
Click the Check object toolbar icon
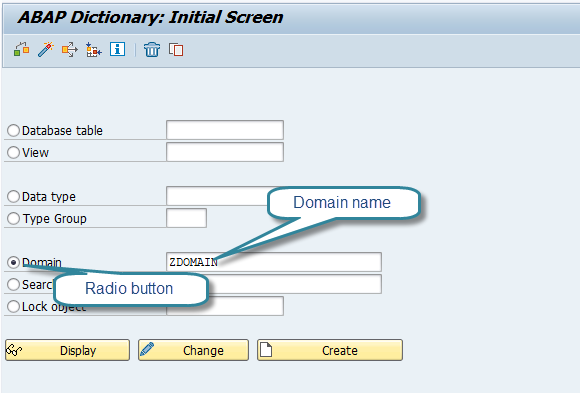[x=21, y=49]
